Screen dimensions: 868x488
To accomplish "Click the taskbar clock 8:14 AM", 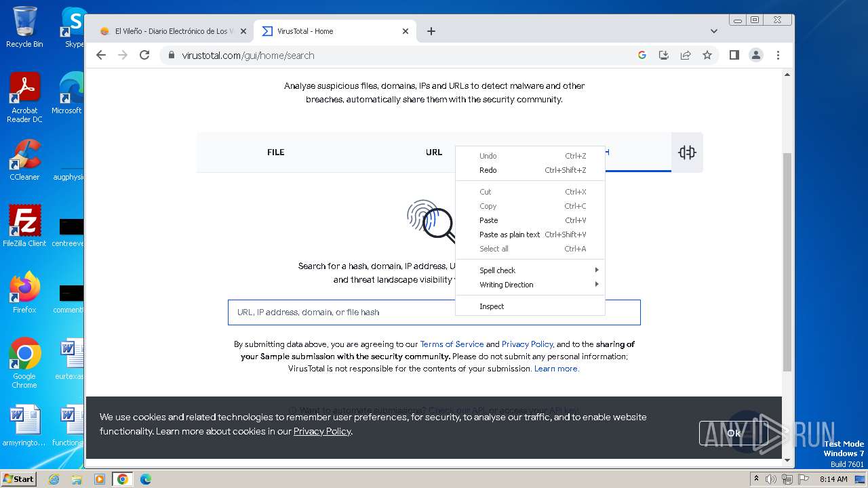I will 833,479.
